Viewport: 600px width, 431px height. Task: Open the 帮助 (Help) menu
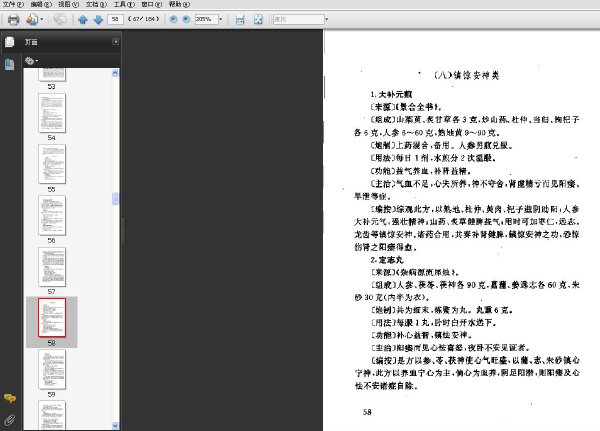[176, 4]
